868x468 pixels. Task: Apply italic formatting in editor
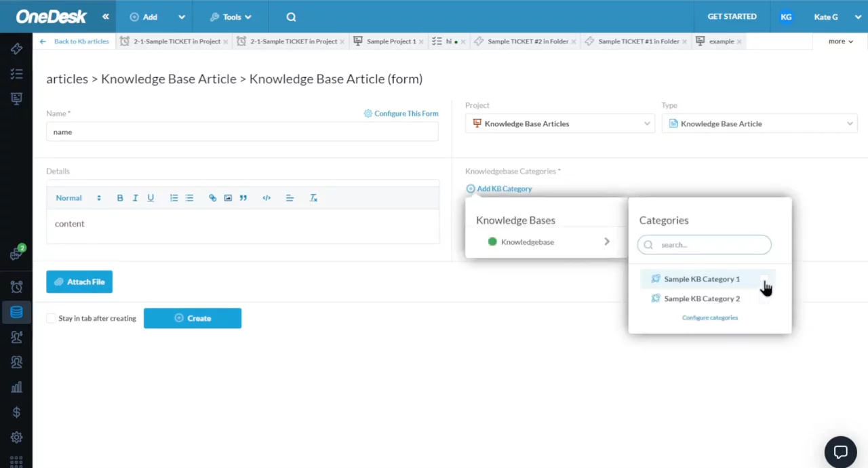pyautogui.click(x=135, y=198)
